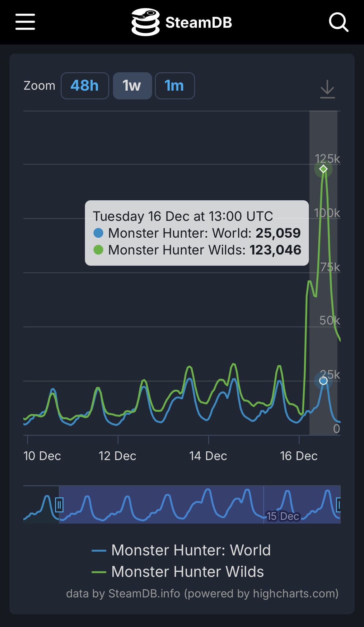Click the SteamDB title text

click(198, 22)
